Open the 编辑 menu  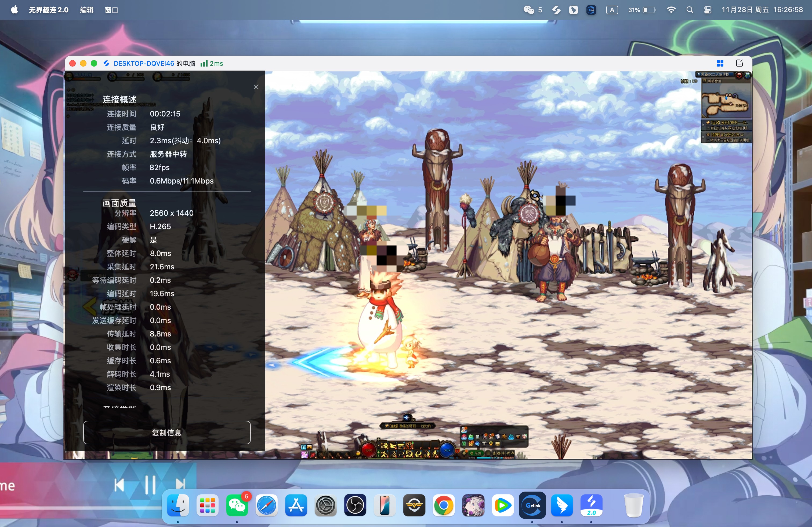point(87,10)
